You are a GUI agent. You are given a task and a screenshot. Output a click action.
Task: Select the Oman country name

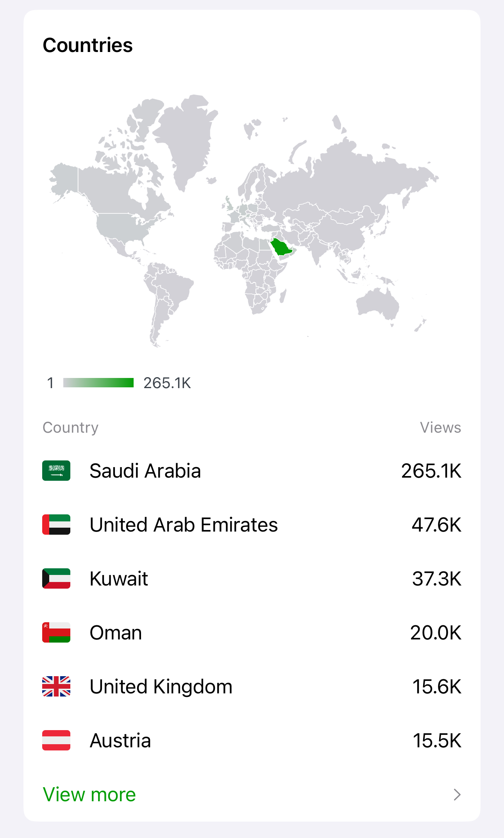click(116, 632)
